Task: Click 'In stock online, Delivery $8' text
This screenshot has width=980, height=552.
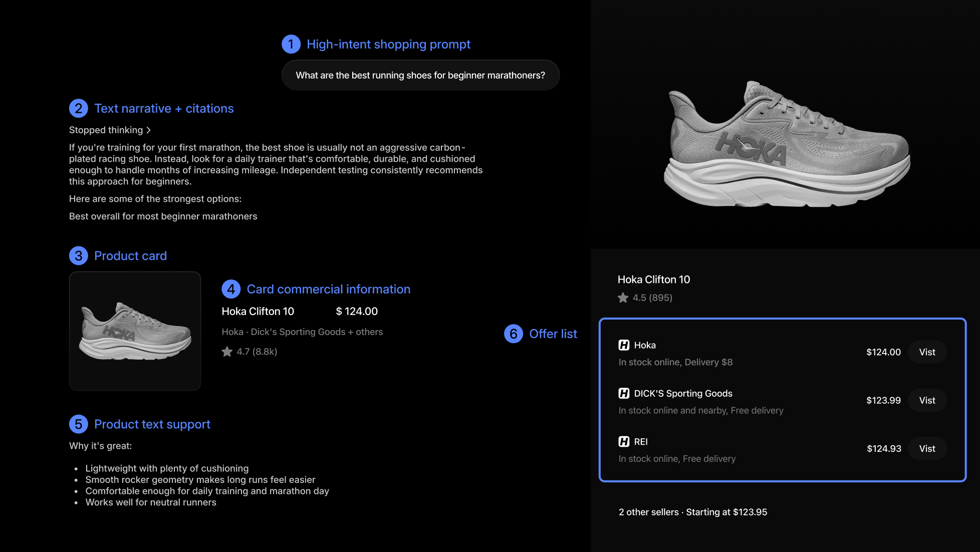Action: [675, 362]
